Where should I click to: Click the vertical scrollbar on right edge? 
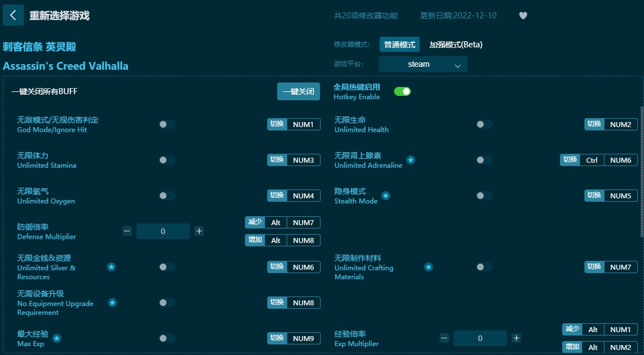click(642, 172)
